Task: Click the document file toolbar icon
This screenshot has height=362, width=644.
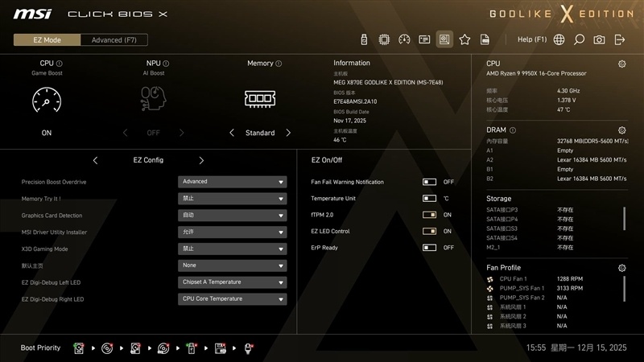Action: 485,39
